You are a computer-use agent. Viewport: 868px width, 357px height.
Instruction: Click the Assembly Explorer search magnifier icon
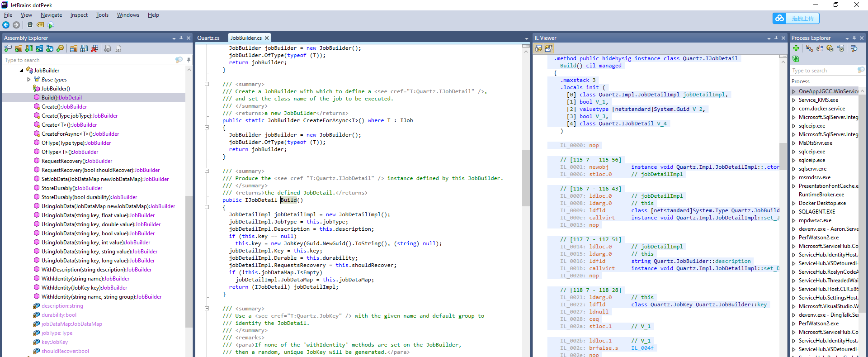point(179,60)
